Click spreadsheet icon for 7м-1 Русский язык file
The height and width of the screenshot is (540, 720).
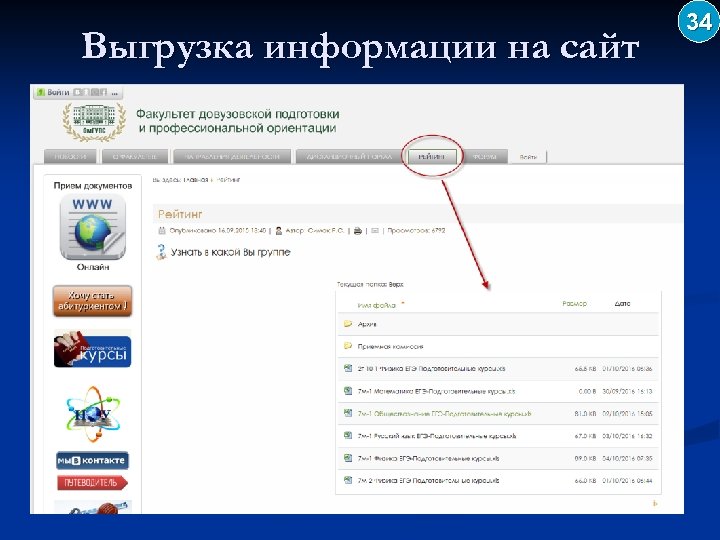pyautogui.click(x=348, y=435)
